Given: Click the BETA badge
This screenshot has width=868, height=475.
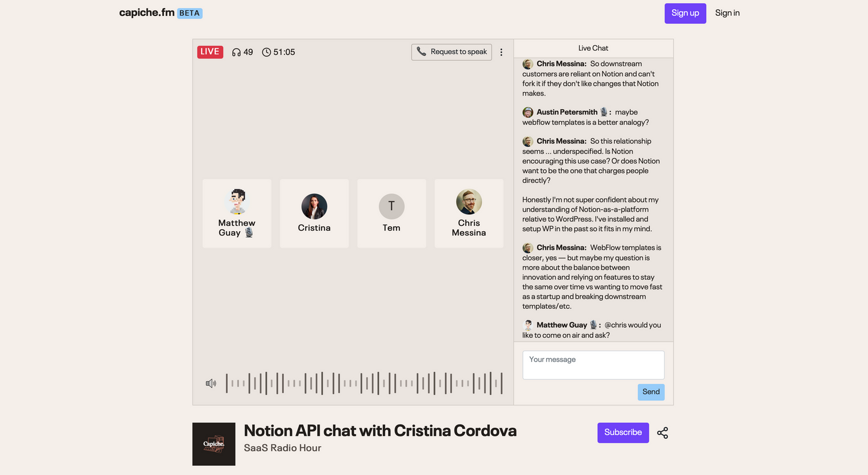Looking at the screenshot, I should (189, 13).
